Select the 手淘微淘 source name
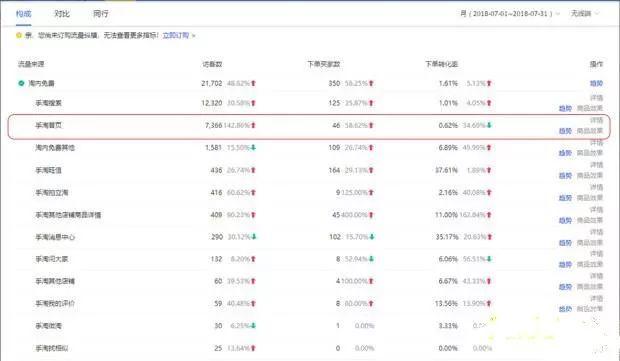The height and width of the screenshot is (361, 620). 48,326
